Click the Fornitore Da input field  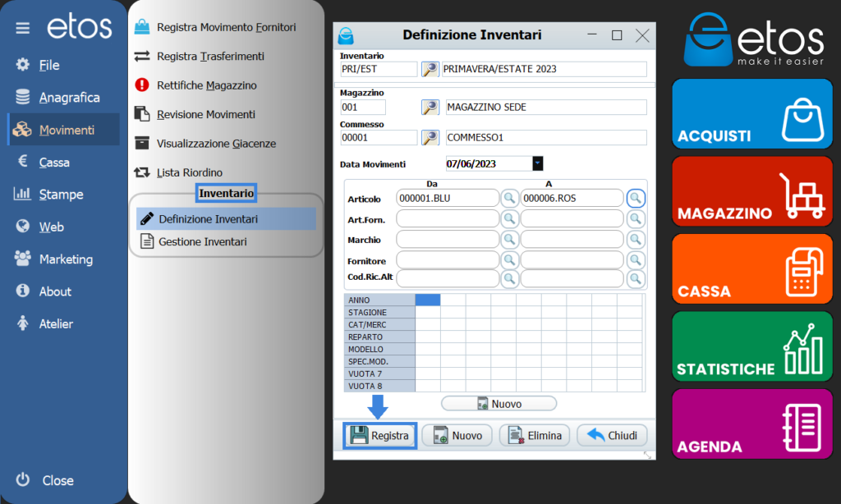(448, 260)
